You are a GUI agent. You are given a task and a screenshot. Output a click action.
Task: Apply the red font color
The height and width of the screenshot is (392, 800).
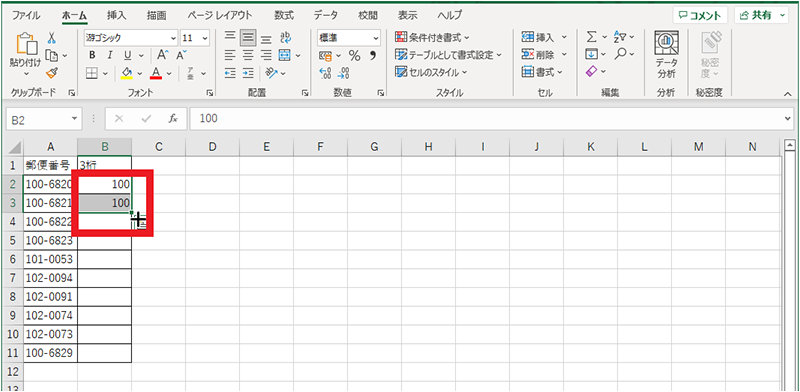tap(156, 74)
